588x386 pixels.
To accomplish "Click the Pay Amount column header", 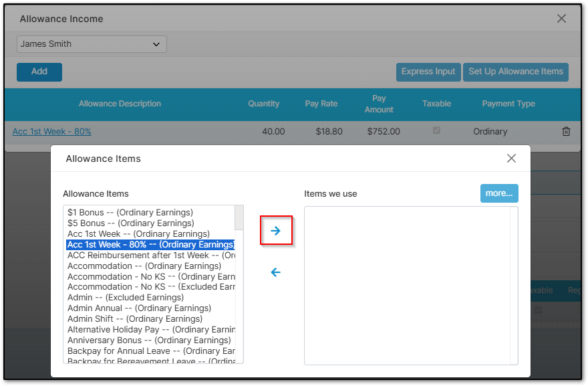I will pos(379,104).
